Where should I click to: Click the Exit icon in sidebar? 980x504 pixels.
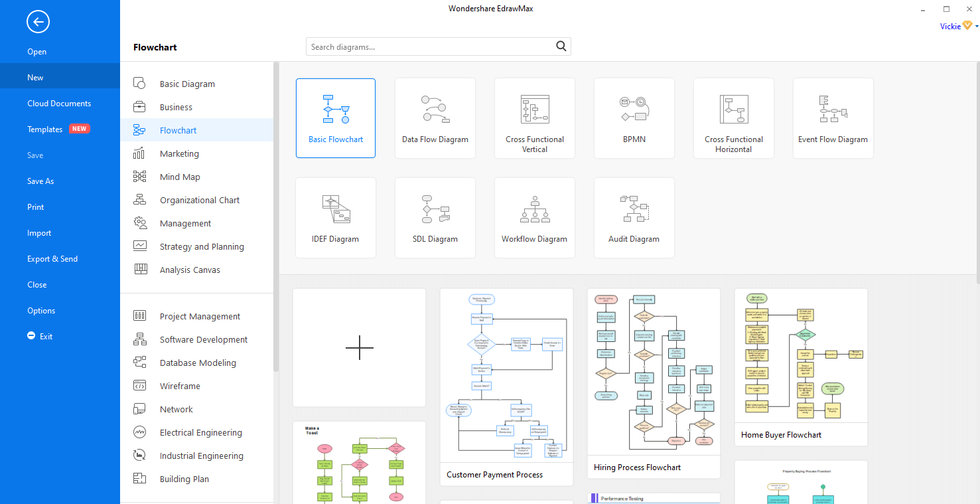click(31, 336)
